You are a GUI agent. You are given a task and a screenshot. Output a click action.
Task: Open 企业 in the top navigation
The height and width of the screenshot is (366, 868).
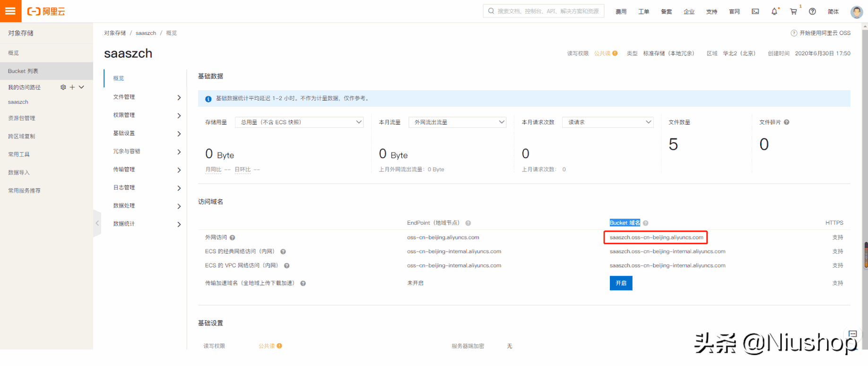689,12
